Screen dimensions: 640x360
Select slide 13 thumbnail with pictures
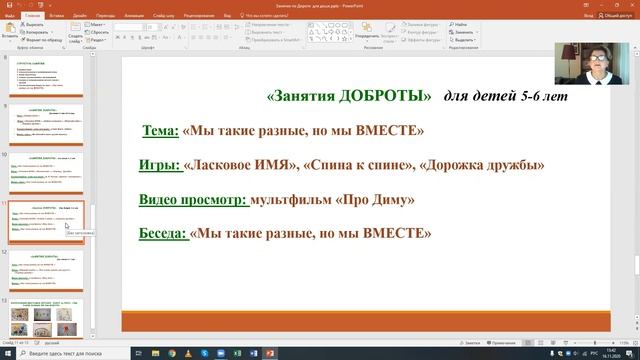(x=46, y=318)
